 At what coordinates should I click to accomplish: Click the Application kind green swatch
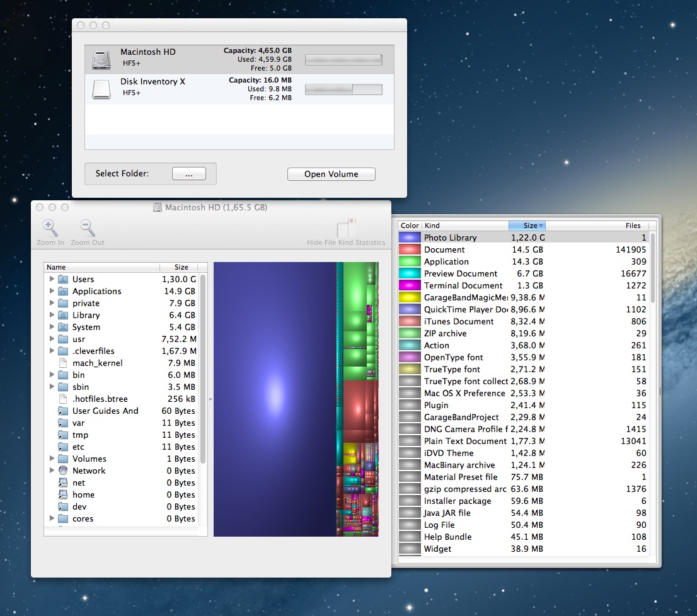[410, 261]
